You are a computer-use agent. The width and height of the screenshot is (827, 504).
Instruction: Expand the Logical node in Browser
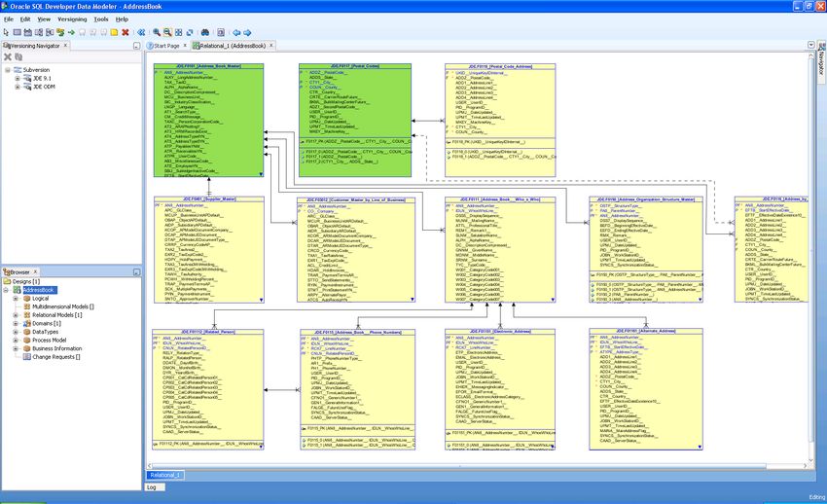pos(16,299)
